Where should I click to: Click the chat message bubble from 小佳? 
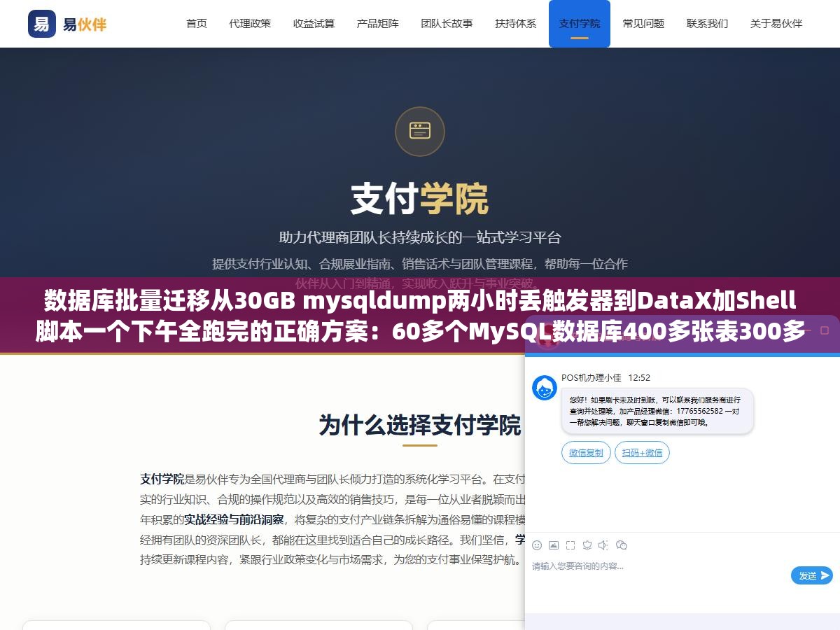click(657, 412)
